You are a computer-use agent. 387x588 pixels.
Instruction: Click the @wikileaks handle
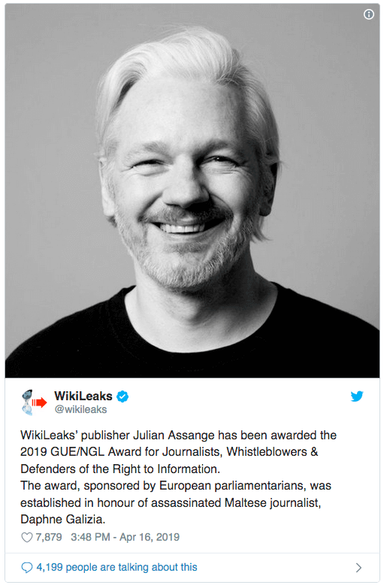80,409
